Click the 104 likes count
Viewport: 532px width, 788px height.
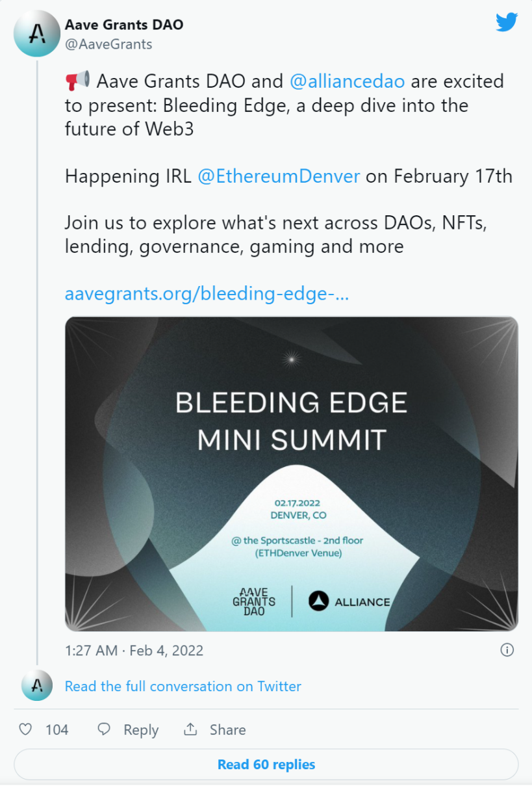[x=57, y=730]
